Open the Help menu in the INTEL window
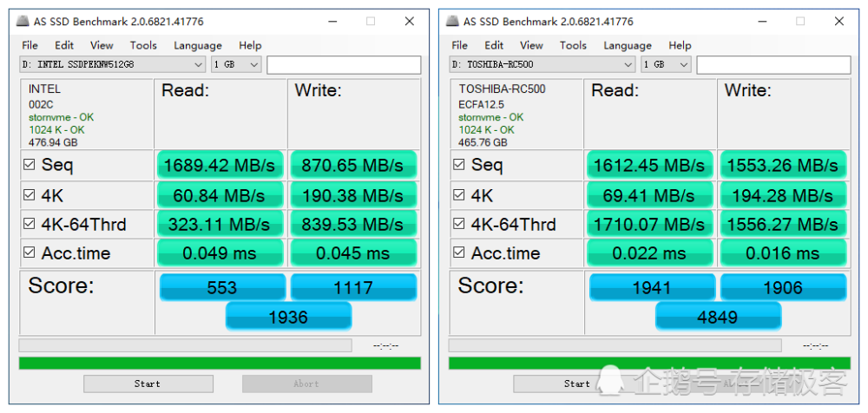The width and height of the screenshot is (868, 413). pyautogui.click(x=250, y=45)
